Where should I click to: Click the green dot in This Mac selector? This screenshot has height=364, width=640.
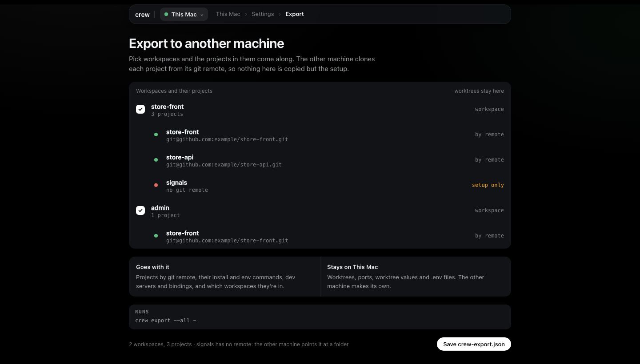[166, 14]
